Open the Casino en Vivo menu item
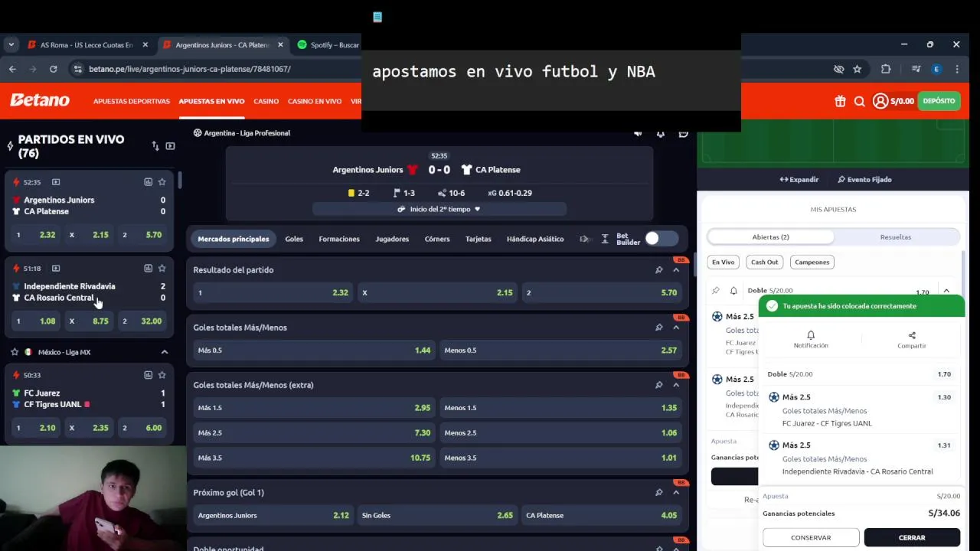The height and width of the screenshot is (551, 980). [315, 101]
